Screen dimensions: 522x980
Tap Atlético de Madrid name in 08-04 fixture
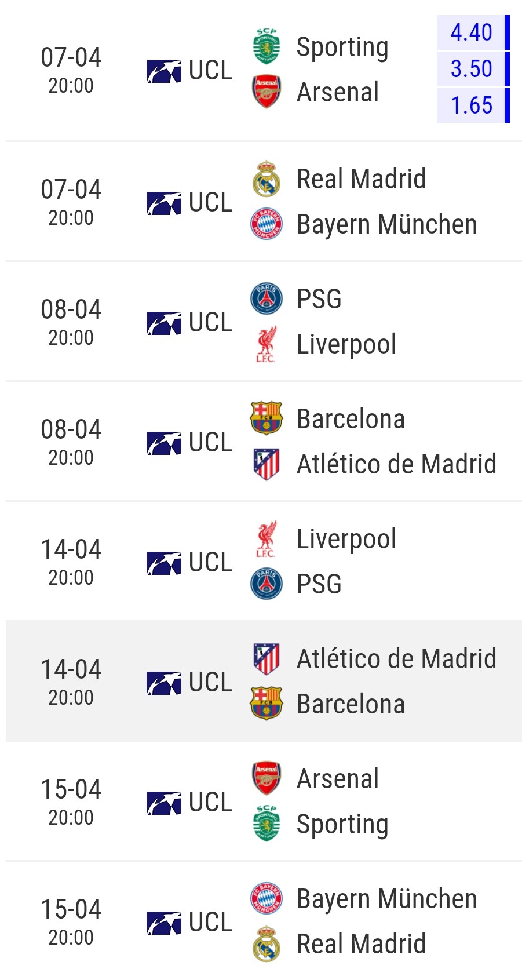pos(396,464)
